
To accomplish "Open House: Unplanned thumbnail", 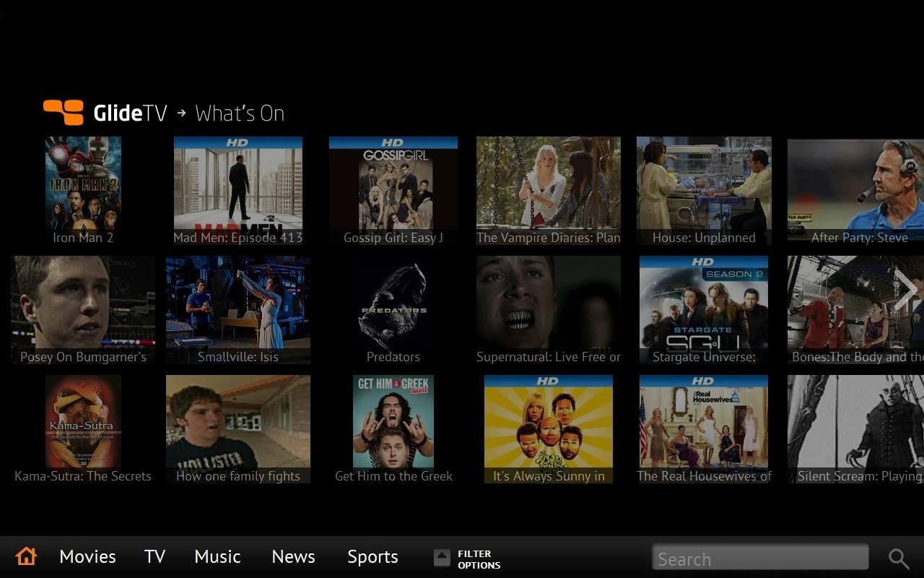I will [x=704, y=191].
